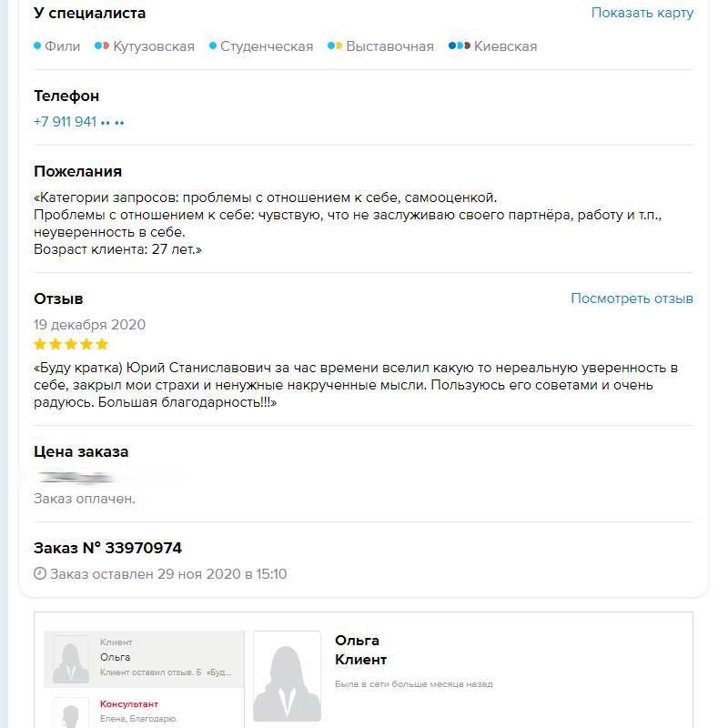This screenshot has width=728, height=728.
Task: Click the Кутузовская station label
Action: [x=154, y=46]
